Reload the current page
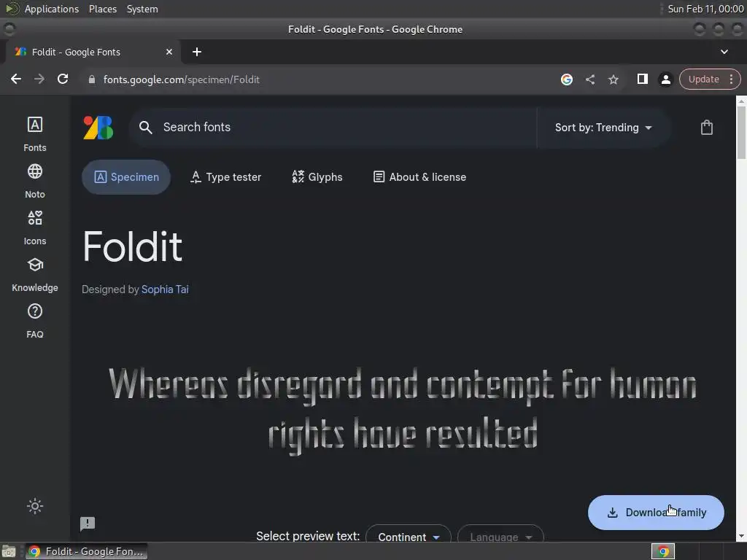Image resolution: width=747 pixels, height=560 pixels. coord(63,79)
